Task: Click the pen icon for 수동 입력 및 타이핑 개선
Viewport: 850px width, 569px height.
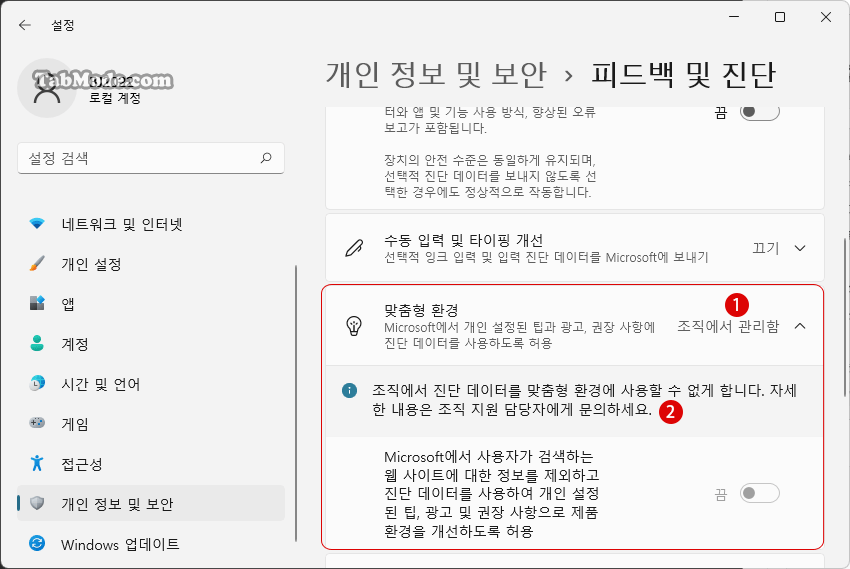Action: pyautogui.click(x=354, y=248)
